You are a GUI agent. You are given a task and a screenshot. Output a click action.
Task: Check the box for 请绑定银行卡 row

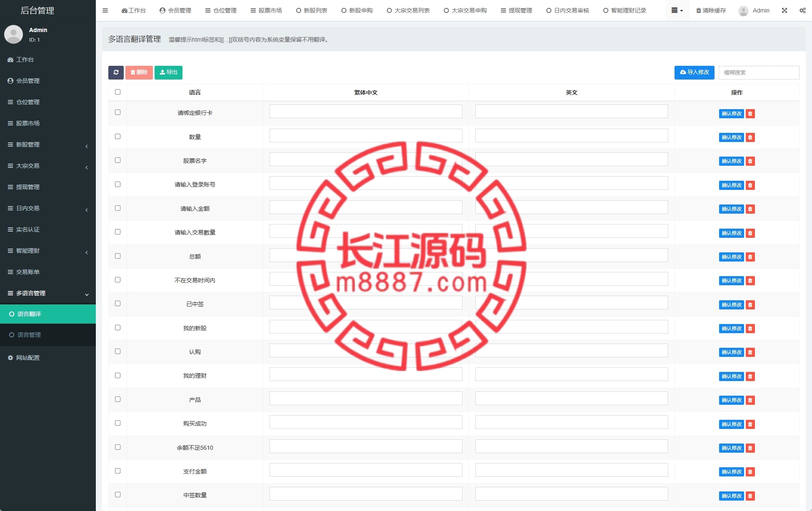117,112
